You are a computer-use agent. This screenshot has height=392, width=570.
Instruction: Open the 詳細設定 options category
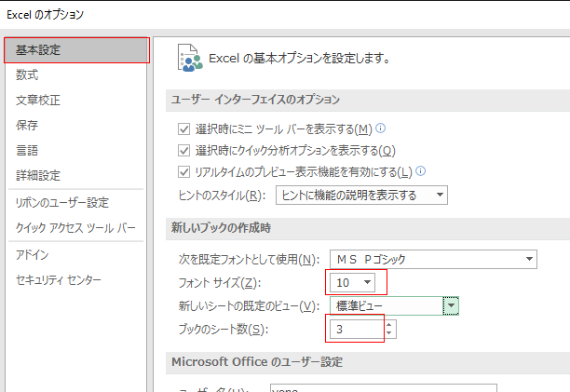38,175
